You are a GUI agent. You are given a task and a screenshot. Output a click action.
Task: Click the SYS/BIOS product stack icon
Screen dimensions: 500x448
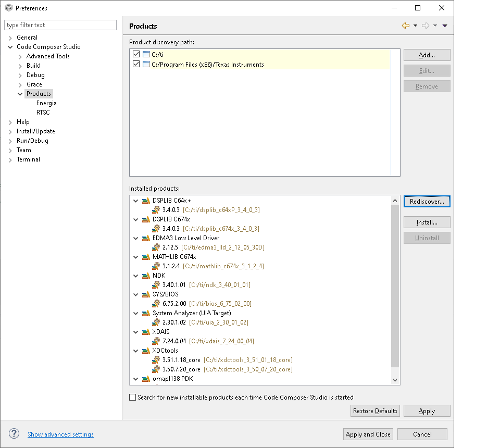tap(146, 294)
